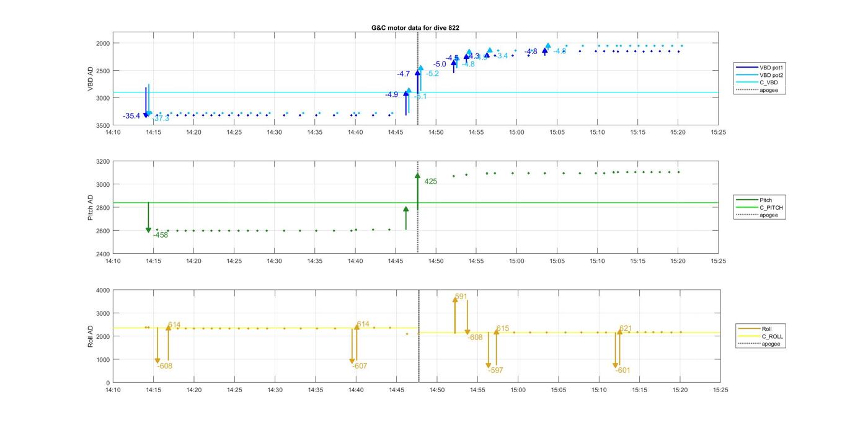The width and height of the screenshot is (868, 430).
Task: Click the dark blue arrow beside -35.4
Action: pyautogui.click(x=146, y=102)
